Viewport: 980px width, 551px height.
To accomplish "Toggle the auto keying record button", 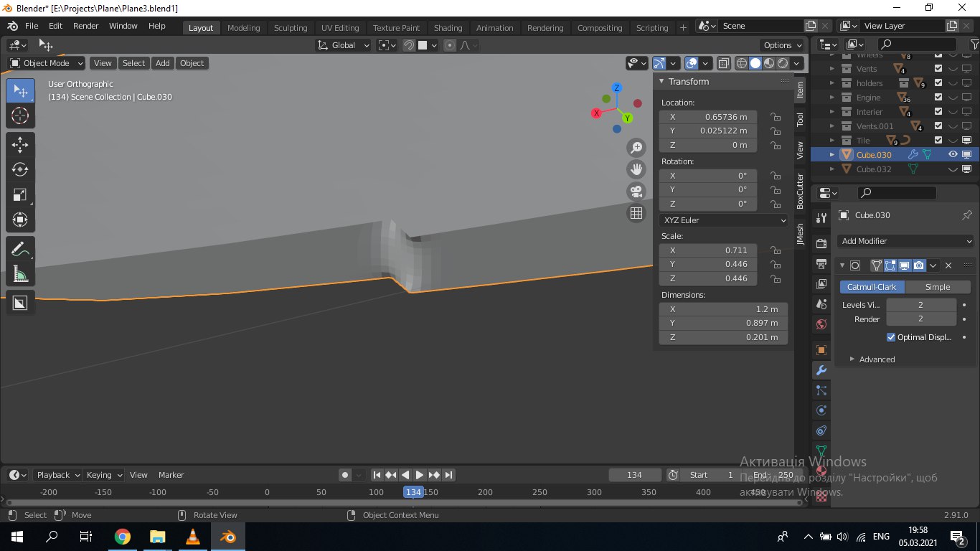I will [346, 475].
